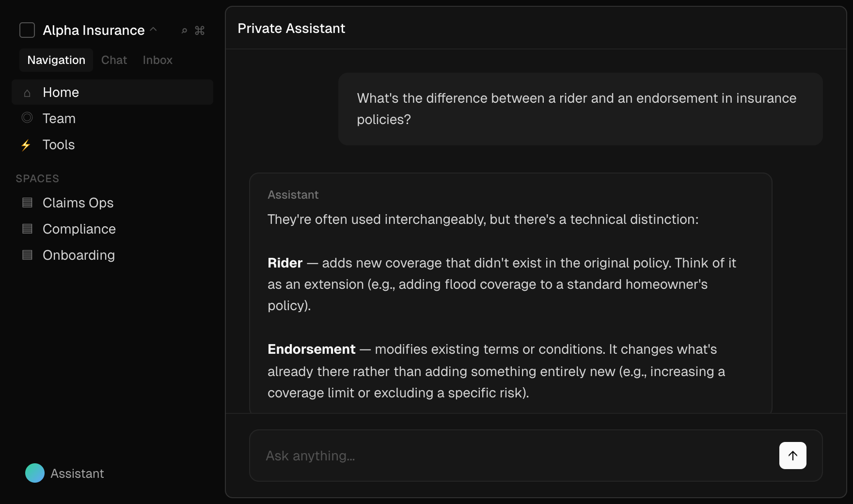The height and width of the screenshot is (504, 853).
Task: Select the Navigation toggle option
Action: 56,60
